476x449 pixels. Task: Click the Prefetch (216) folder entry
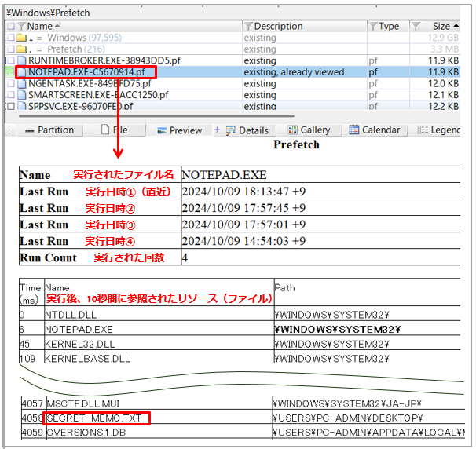click(x=76, y=49)
